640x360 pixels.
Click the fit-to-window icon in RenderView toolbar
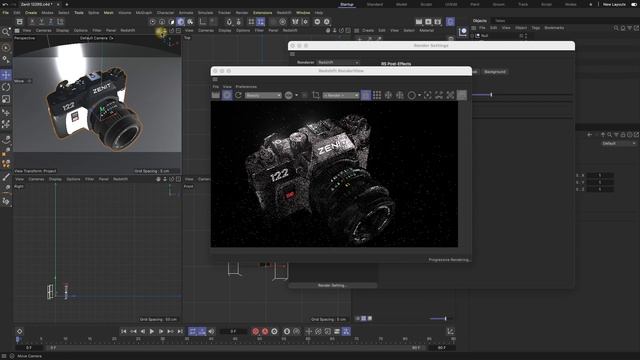click(x=450, y=95)
